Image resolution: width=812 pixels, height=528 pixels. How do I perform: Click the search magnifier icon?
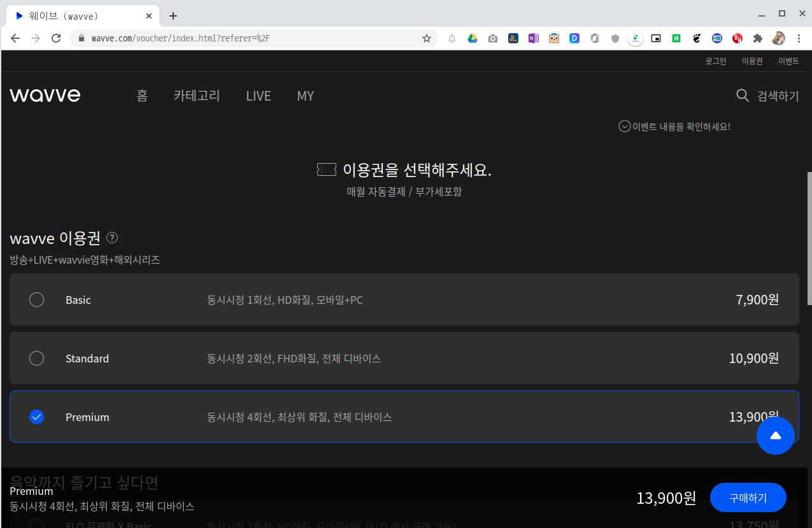click(743, 96)
